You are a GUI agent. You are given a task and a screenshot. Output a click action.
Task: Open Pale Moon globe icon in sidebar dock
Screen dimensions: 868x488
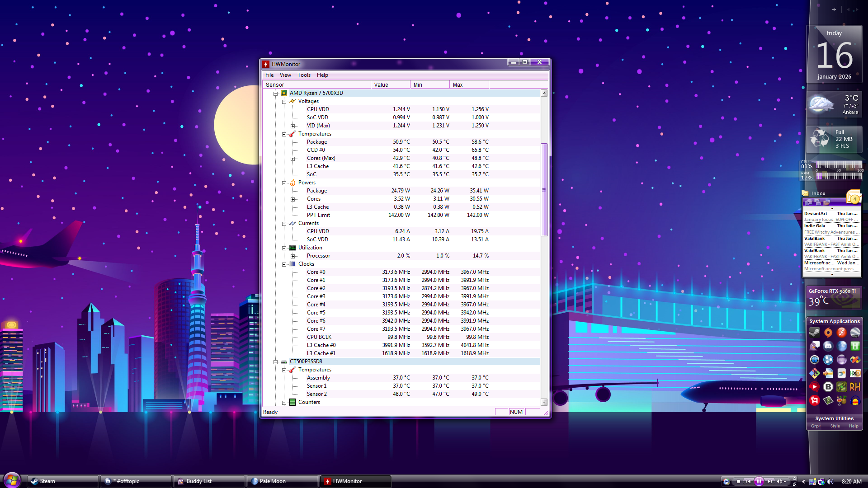click(841, 346)
